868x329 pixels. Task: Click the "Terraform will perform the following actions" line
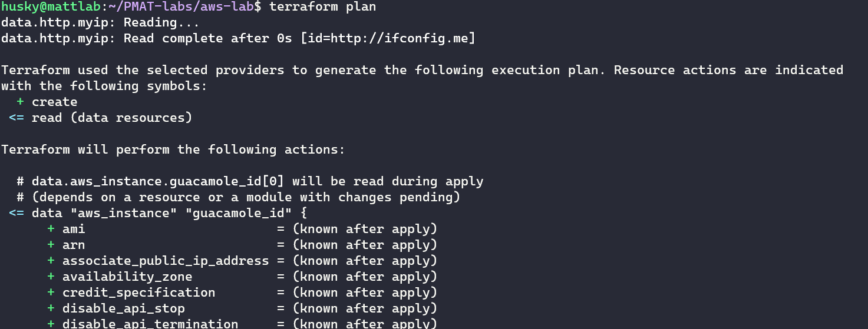coord(173,149)
